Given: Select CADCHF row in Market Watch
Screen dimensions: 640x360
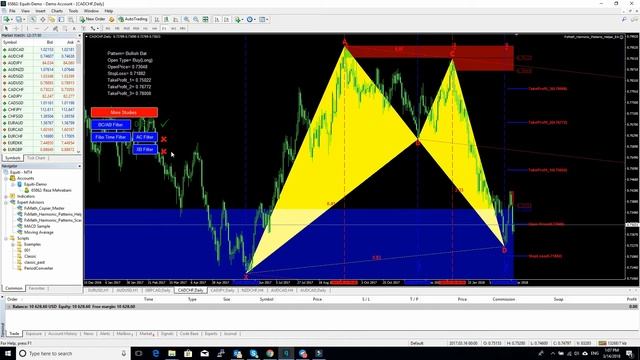Looking at the screenshot, I should tap(39, 89).
